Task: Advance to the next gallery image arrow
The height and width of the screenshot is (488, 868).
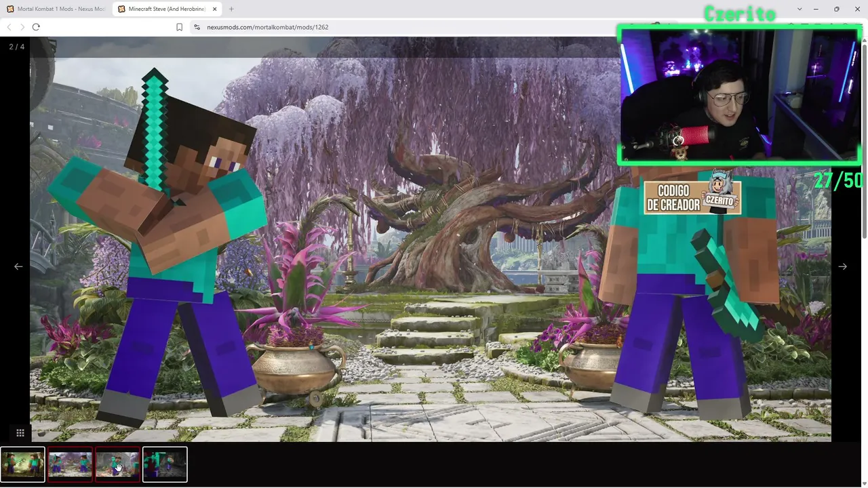Action: coord(842,266)
